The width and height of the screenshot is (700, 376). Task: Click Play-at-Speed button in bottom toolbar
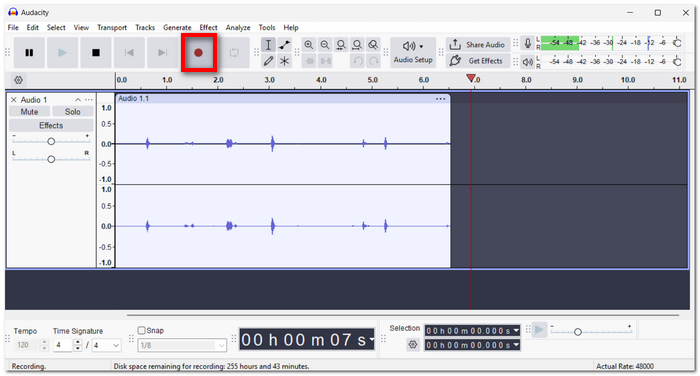tap(539, 330)
